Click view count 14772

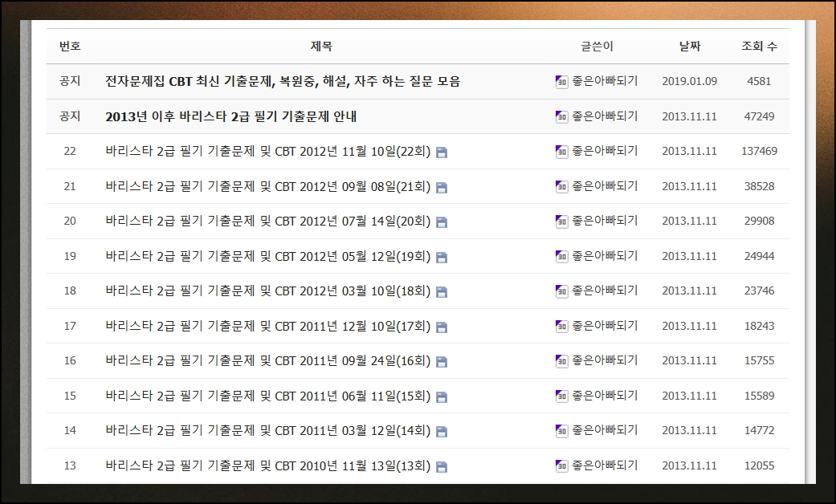point(759,430)
